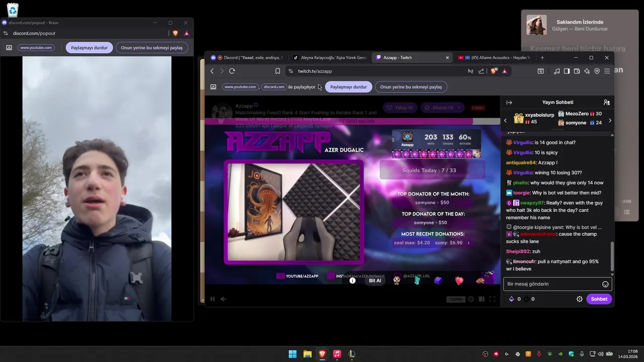Open Recycle Bin on the desktop

[13, 10]
